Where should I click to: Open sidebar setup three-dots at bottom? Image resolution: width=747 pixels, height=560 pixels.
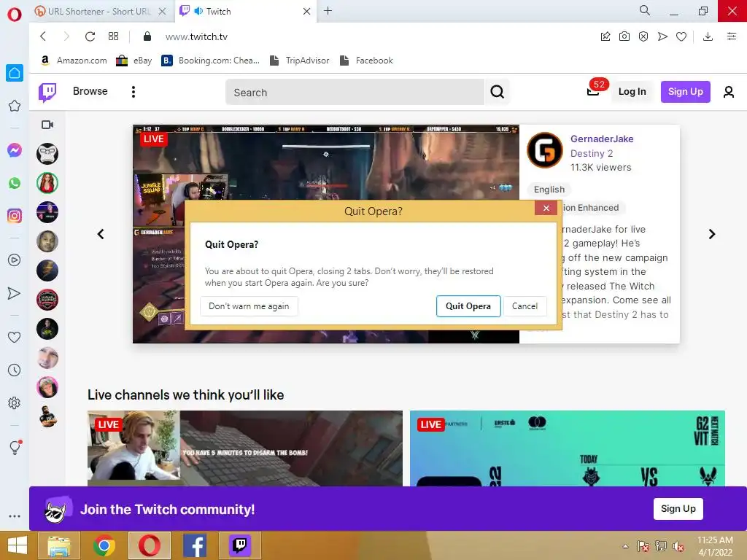coord(15,516)
